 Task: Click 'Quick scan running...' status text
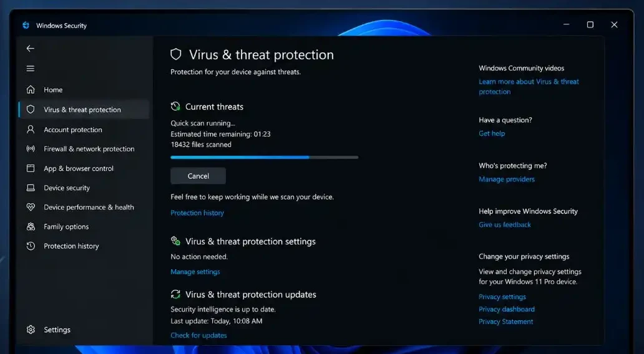203,123
